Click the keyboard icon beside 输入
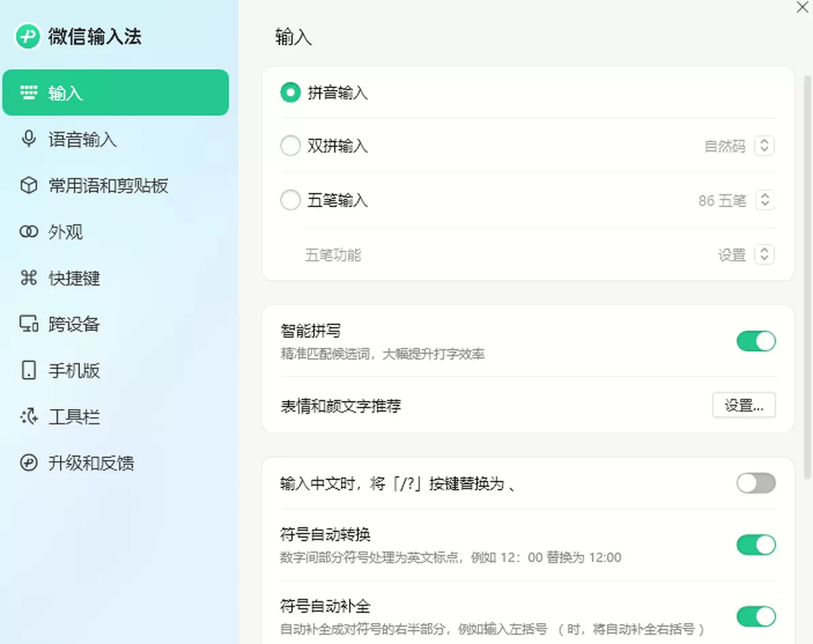 28,92
